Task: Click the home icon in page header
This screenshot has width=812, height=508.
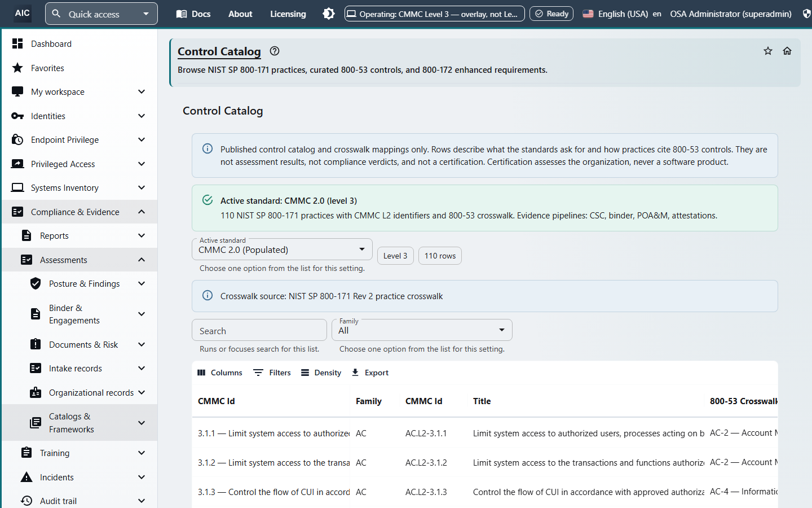Action: point(787,51)
